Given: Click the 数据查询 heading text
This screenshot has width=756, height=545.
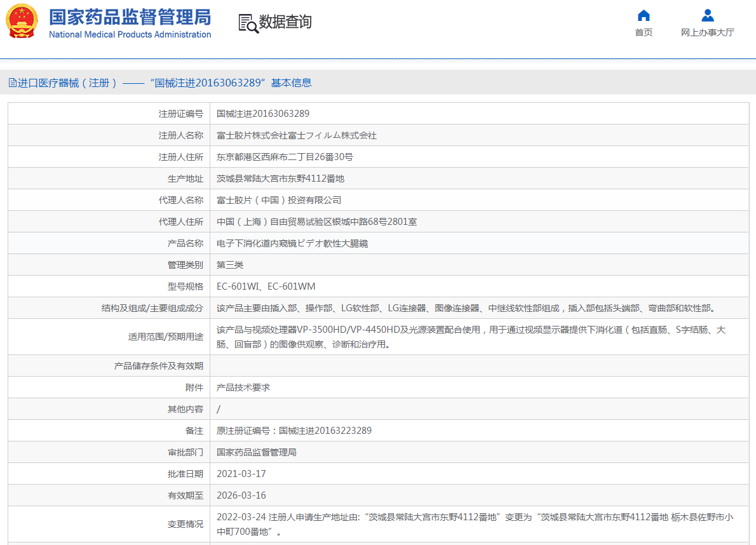Looking at the screenshot, I should (x=285, y=22).
